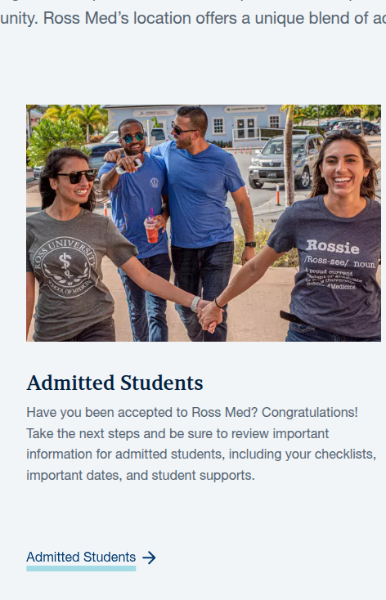Click the joined hands in the photo
Screen dimensions: 386x600
pyautogui.click(x=208, y=315)
